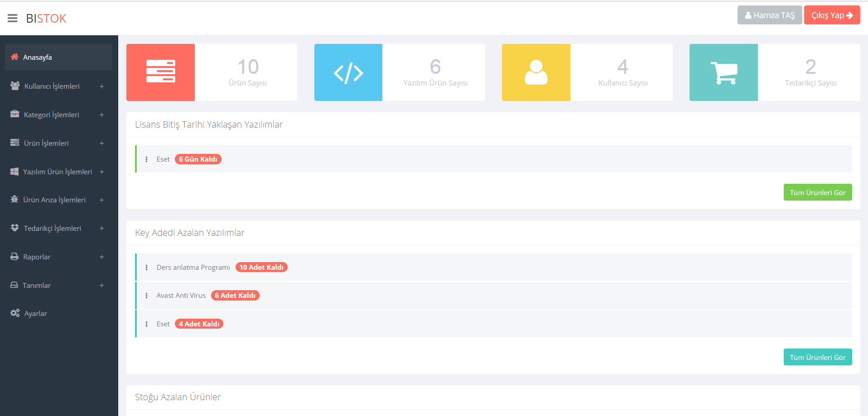Click Ders anlatma Programı text
Screen dimensions: 868x416
193,268
